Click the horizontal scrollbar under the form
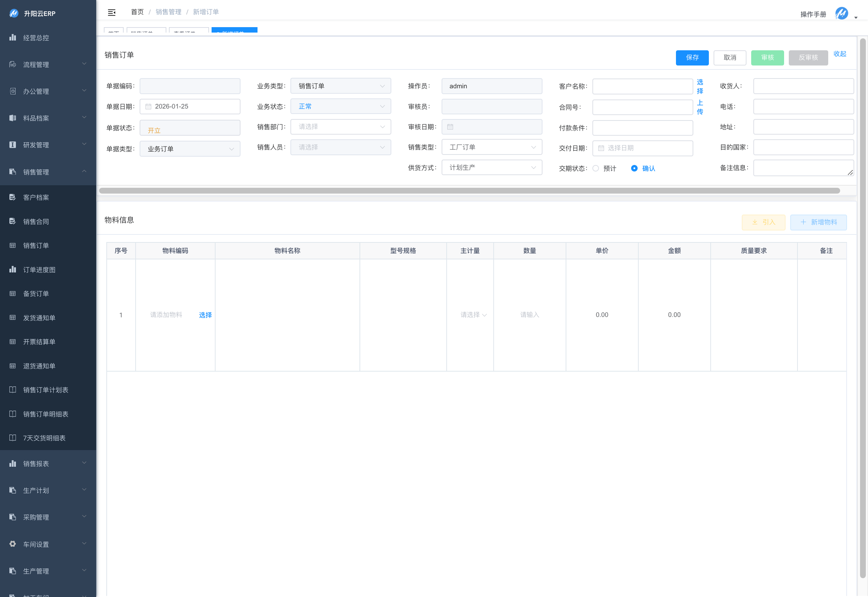The image size is (868, 597). pyautogui.click(x=469, y=191)
